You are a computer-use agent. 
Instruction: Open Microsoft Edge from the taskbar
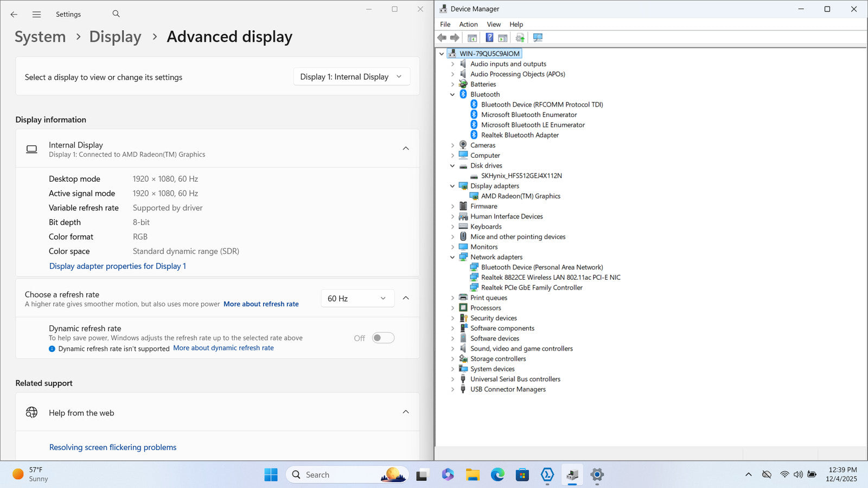click(497, 475)
